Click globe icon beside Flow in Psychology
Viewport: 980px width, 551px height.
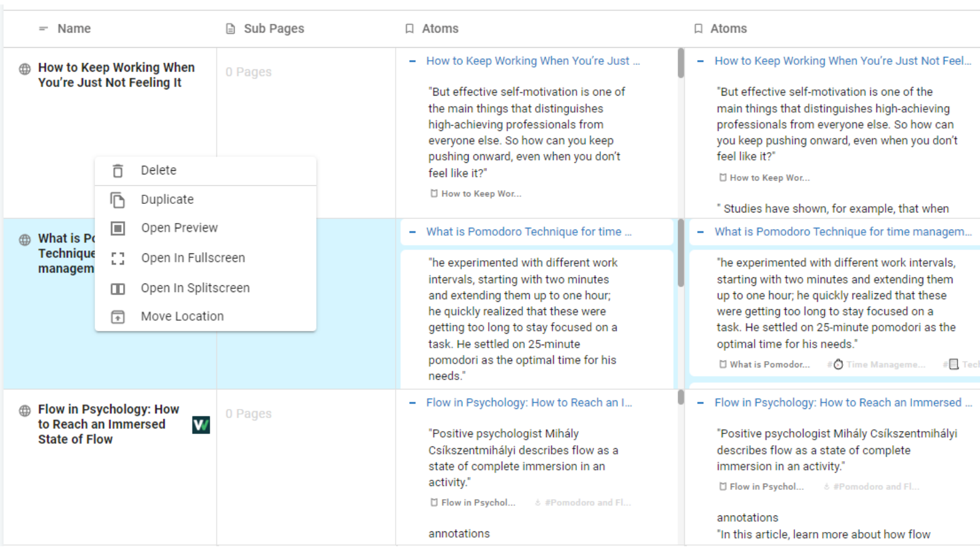pos(24,410)
